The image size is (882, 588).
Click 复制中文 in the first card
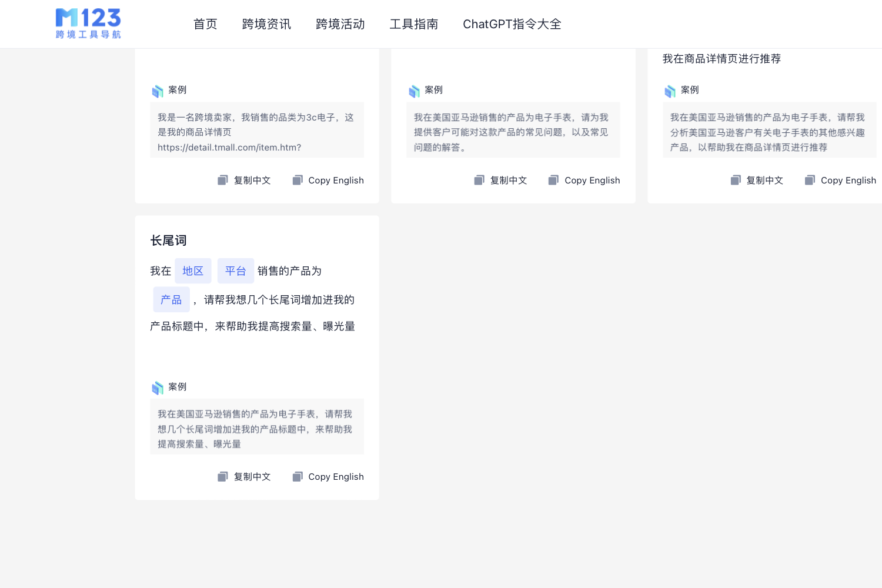click(252, 180)
